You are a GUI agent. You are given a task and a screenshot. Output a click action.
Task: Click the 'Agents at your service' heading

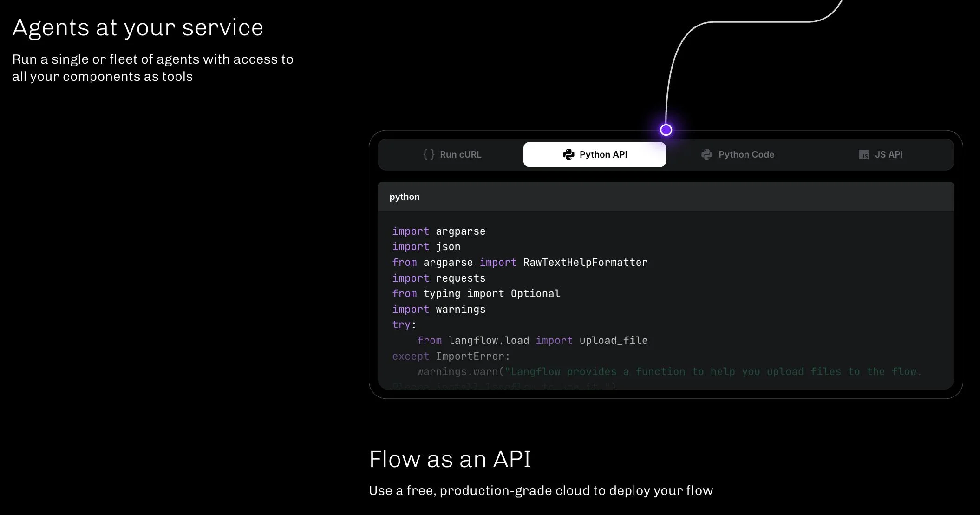point(138,28)
